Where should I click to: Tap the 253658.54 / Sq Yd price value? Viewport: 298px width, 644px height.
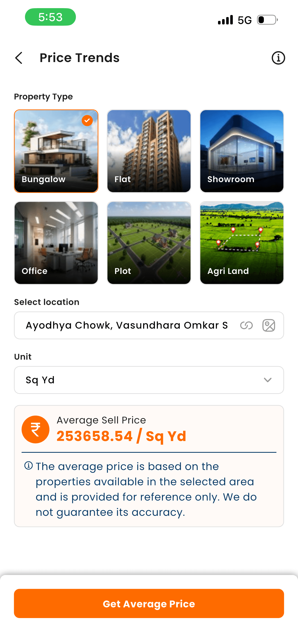121,436
